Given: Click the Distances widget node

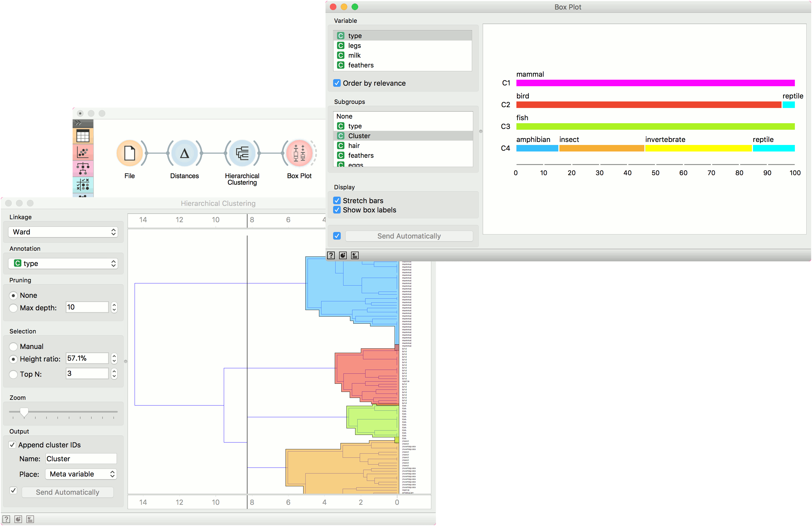Looking at the screenshot, I should (x=184, y=153).
